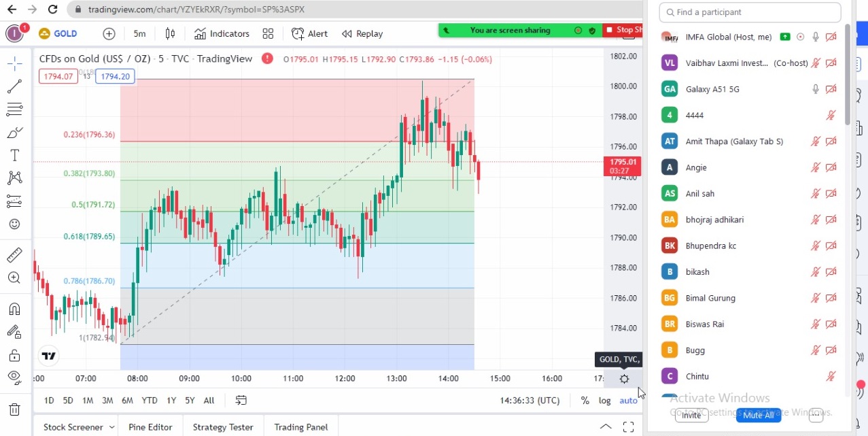Image resolution: width=868 pixels, height=436 pixels.
Task: Click the TradingView logo on chart
Action: pos(48,356)
